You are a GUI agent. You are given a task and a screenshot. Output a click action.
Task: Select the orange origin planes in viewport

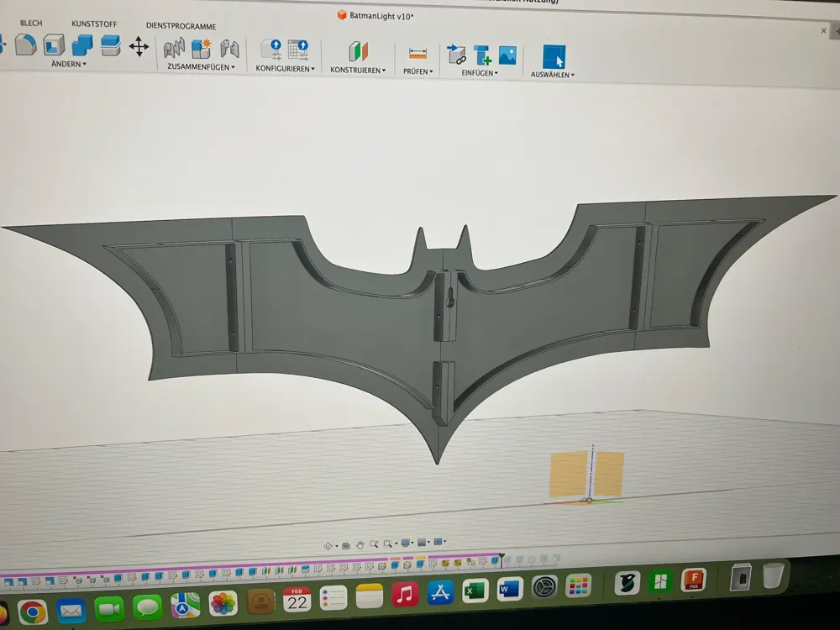[586, 474]
